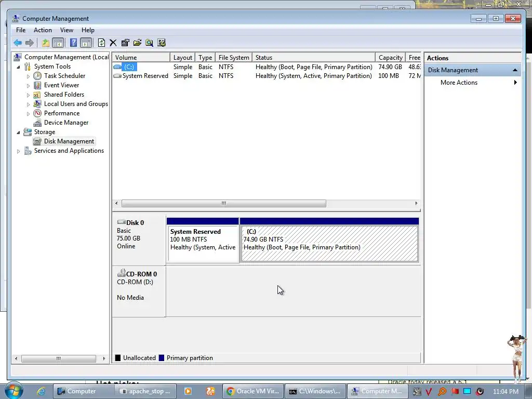This screenshot has height=399, width=532.
Task: Select the (C:) 74.90 GB partition block
Action: 329,240
